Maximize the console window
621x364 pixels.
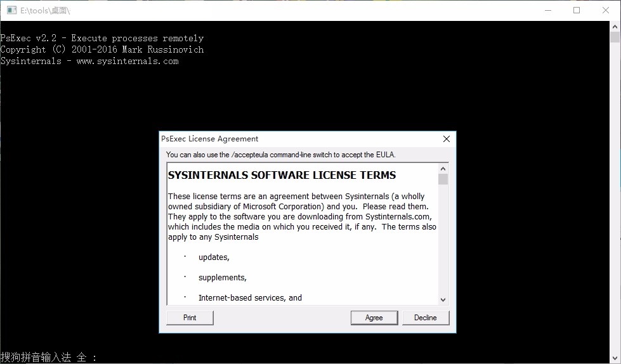click(x=577, y=10)
